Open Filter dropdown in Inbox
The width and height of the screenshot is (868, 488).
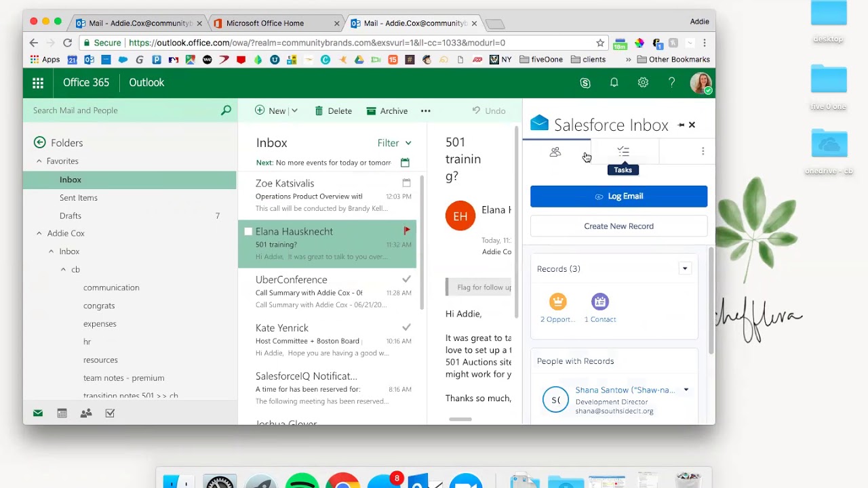tap(395, 143)
